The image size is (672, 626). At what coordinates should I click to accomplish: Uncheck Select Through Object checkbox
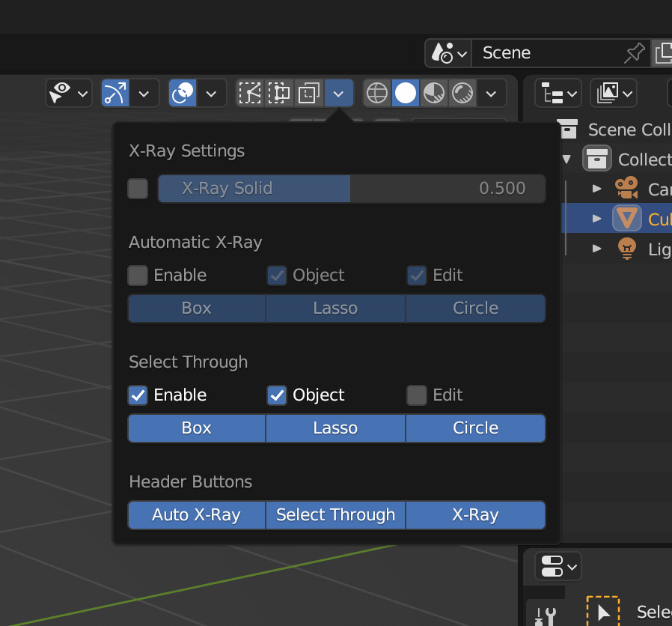tap(277, 395)
